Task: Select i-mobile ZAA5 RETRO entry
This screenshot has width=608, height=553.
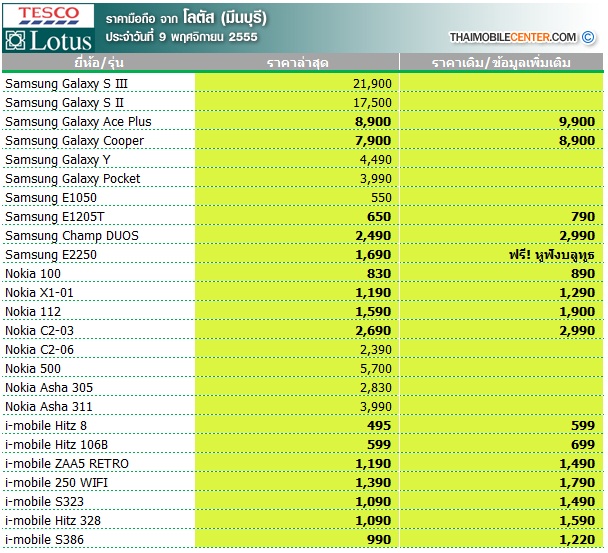Action: [x=67, y=464]
